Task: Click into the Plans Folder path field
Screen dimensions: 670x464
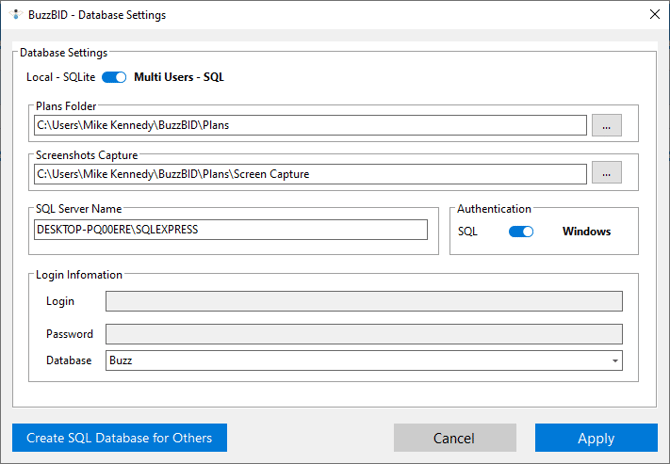Action: [310, 125]
